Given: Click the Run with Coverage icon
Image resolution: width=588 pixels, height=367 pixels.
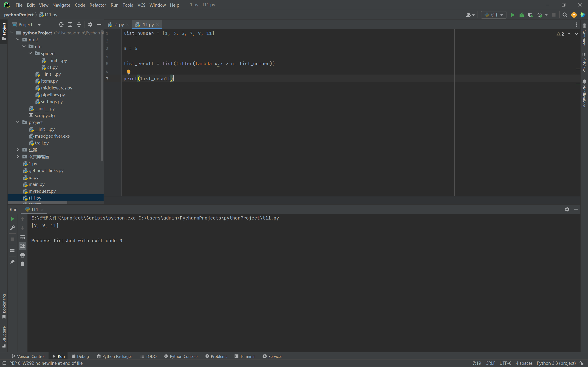Looking at the screenshot, I should click(530, 15).
